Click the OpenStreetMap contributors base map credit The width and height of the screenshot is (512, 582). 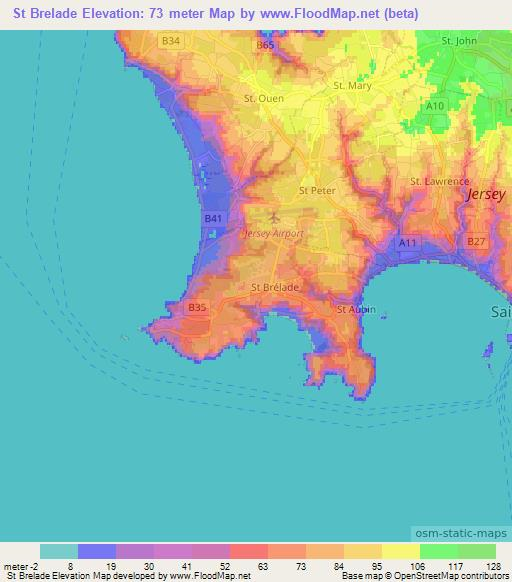tap(425, 576)
